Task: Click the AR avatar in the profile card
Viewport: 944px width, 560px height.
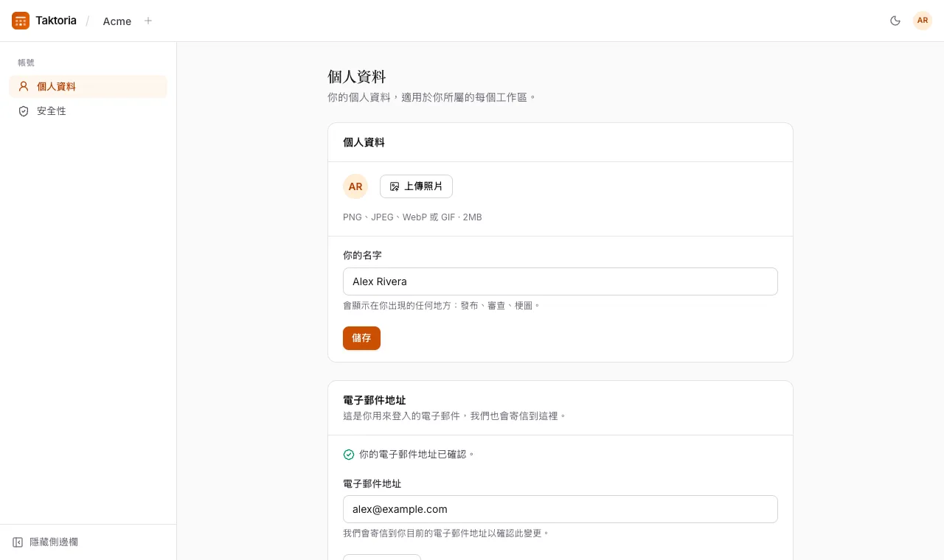Action: click(355, 186)
